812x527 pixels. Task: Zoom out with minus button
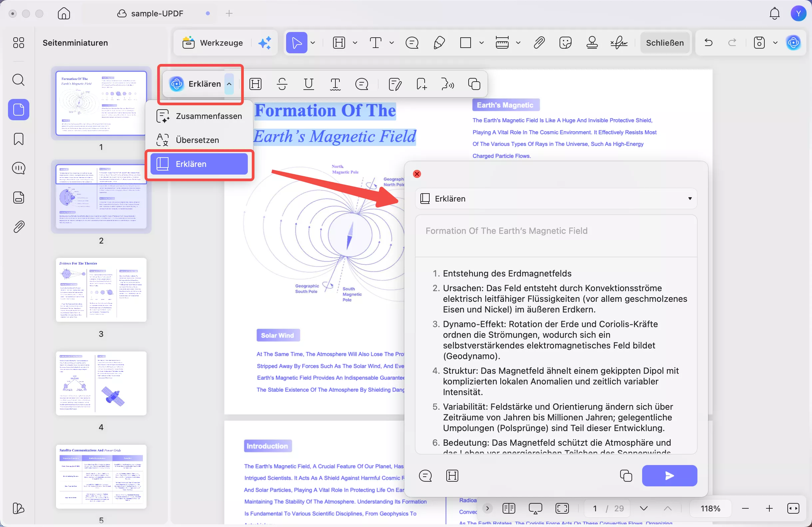point(745,509)
